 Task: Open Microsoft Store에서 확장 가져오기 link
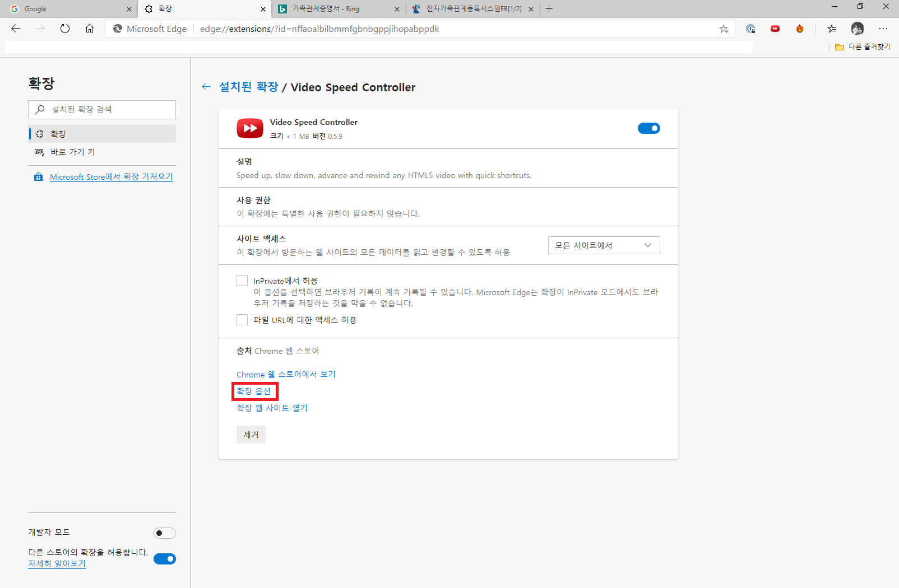(x=112, y=177)
